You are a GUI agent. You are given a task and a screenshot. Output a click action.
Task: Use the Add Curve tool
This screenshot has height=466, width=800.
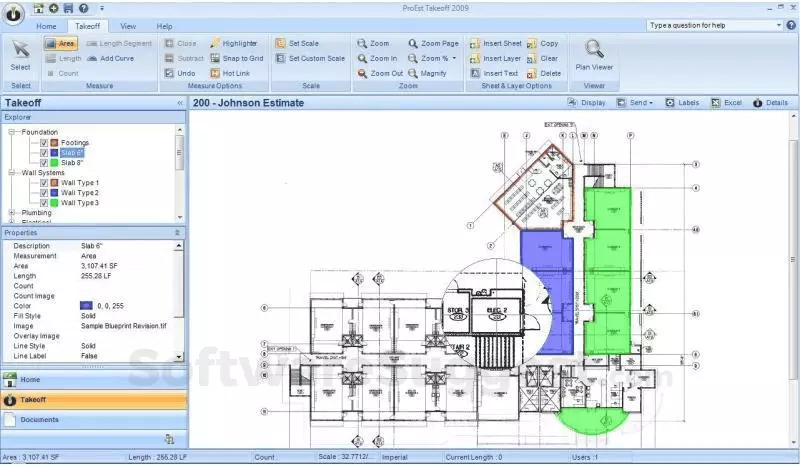(x=110, y=58)
